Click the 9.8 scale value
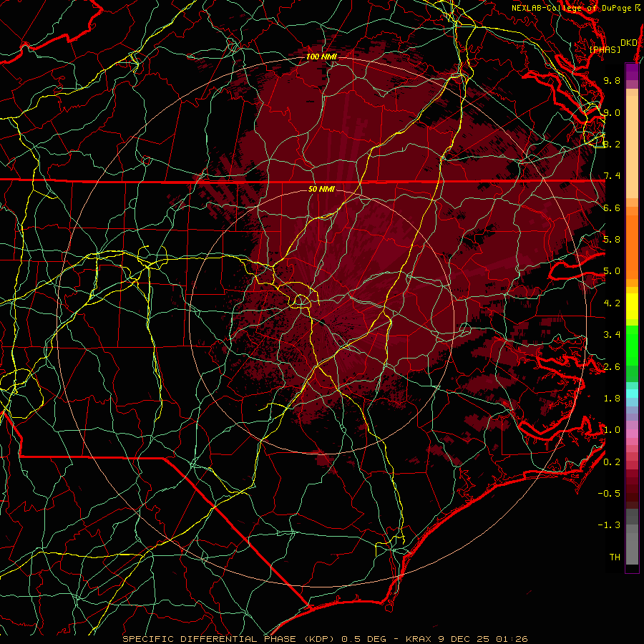Image resolution: width=644 pixels, height=644 pixels. click(x=612, y=80)
